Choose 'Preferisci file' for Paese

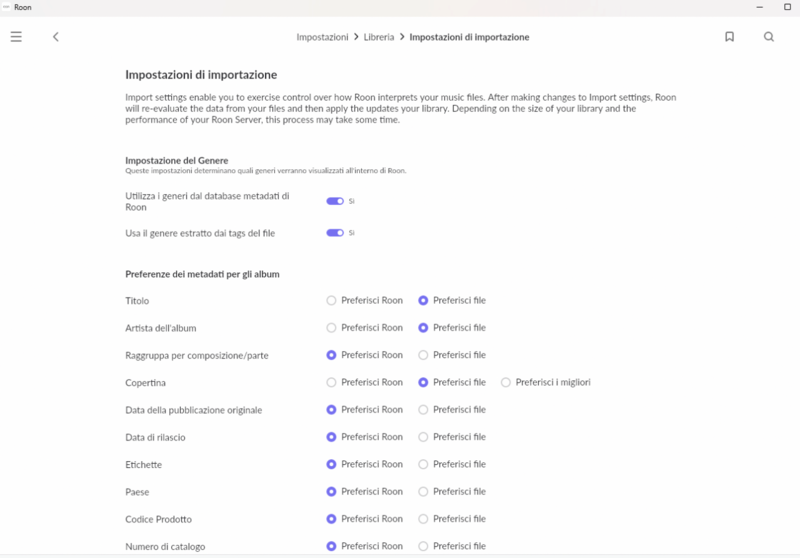pos(424,491)
